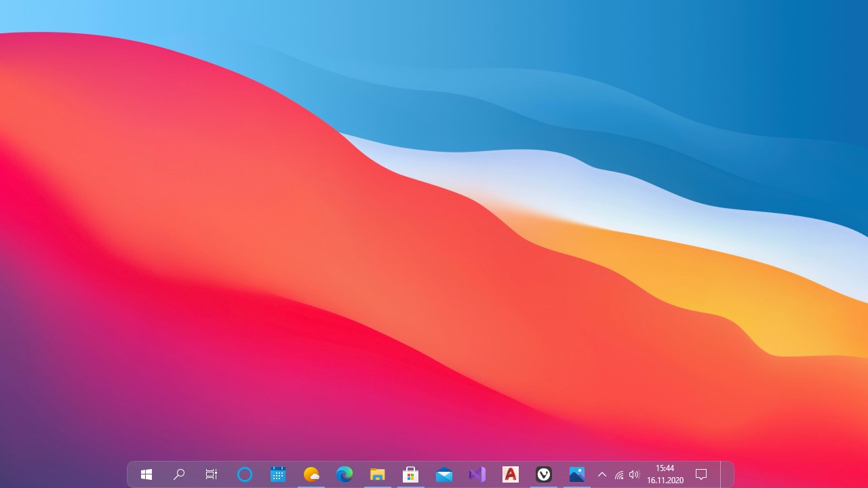Open Windows Search
This screenshot has width=868, height=488.
[178, 474]
